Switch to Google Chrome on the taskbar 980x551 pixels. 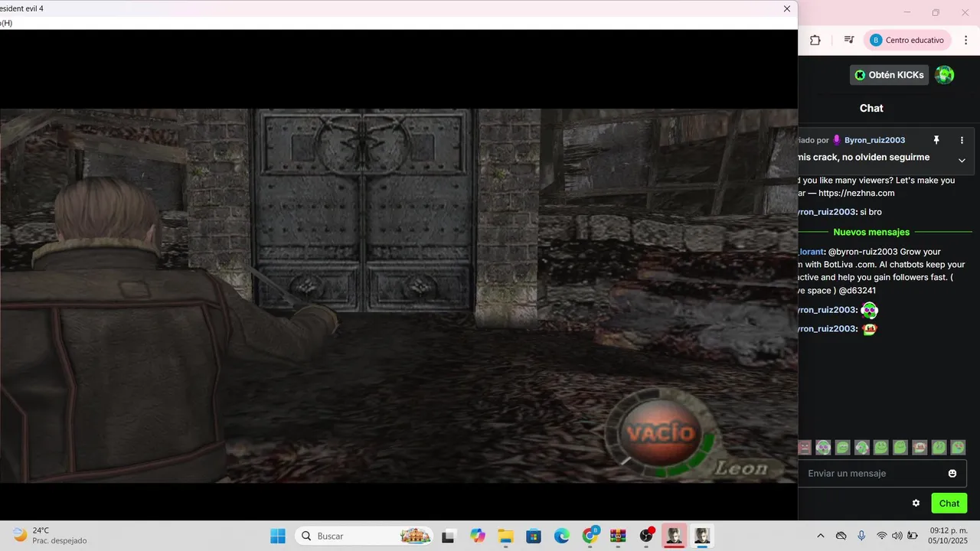(x=590, y=536)
